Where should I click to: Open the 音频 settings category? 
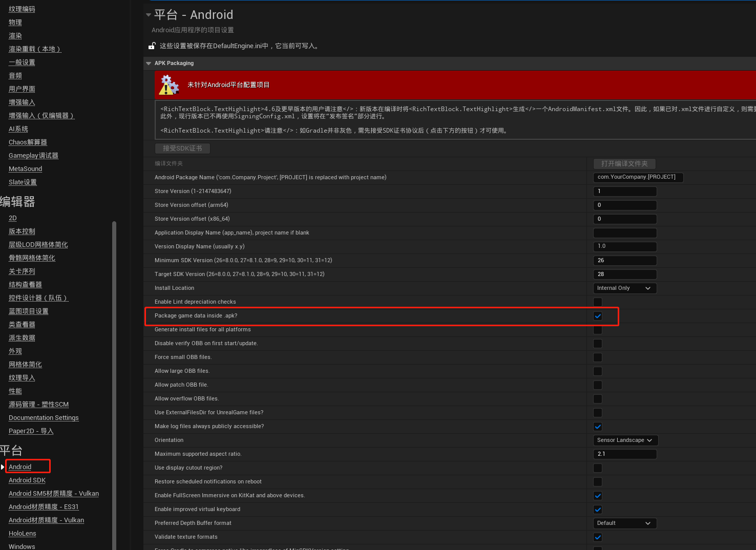tap(15, 76)
